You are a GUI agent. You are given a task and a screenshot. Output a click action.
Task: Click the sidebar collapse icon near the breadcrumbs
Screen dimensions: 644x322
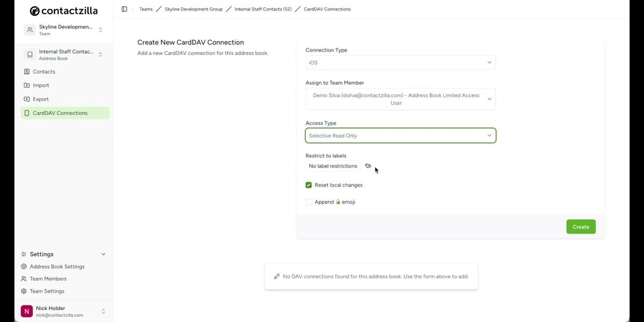pyautogui.click(x=124, y=9)
